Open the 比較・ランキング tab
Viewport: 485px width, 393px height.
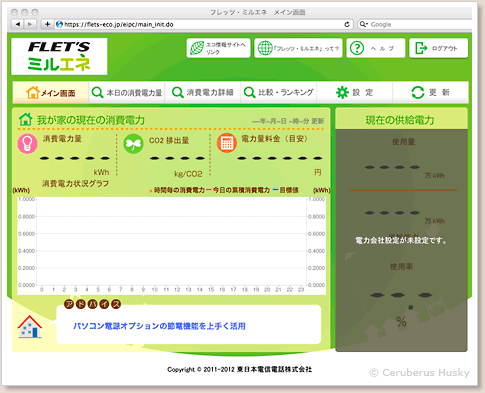(x=279, y=92)
